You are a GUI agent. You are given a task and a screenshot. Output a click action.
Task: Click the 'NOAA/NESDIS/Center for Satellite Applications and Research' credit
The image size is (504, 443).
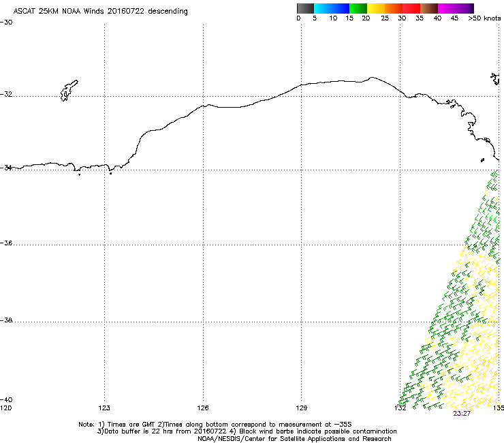pos(294,439)
